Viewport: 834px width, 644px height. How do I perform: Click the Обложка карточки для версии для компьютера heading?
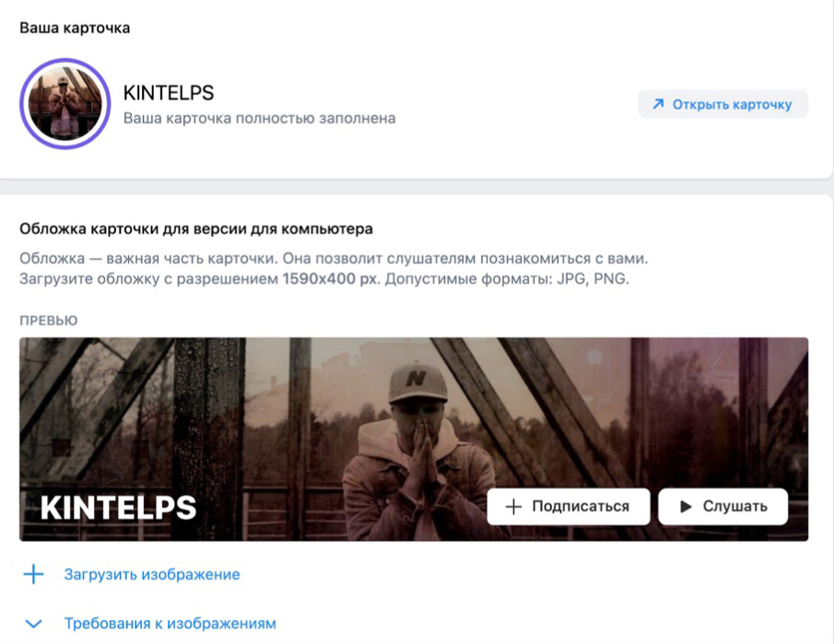coord(196,229)
